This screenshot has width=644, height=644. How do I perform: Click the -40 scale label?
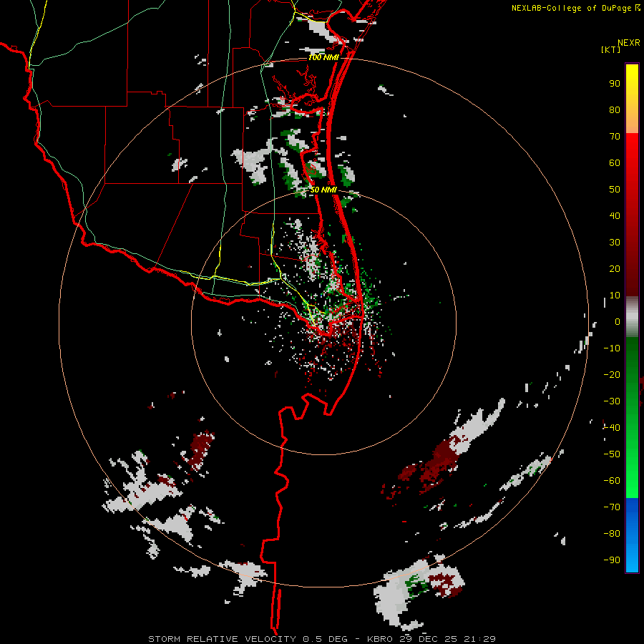[x=612, y=428]
